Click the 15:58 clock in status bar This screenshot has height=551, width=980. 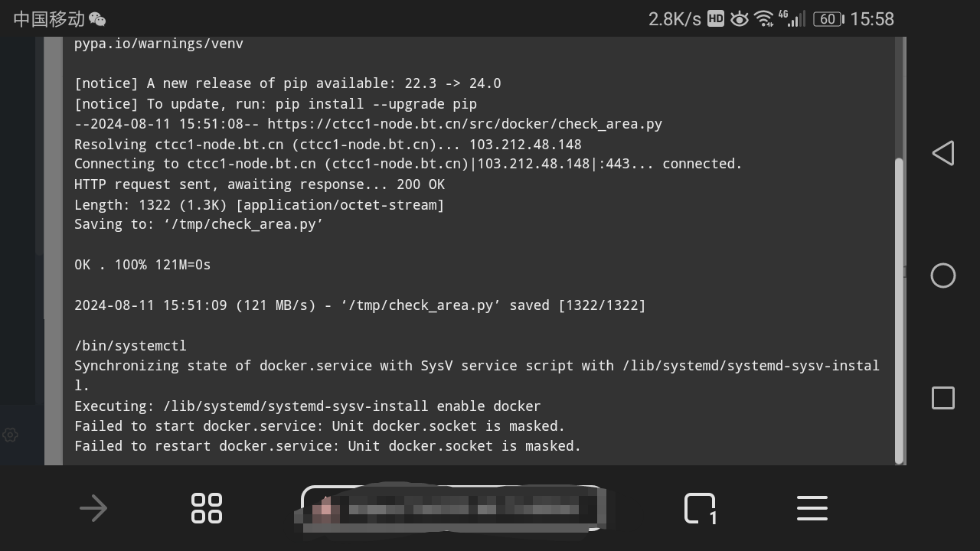pos(872,19)
